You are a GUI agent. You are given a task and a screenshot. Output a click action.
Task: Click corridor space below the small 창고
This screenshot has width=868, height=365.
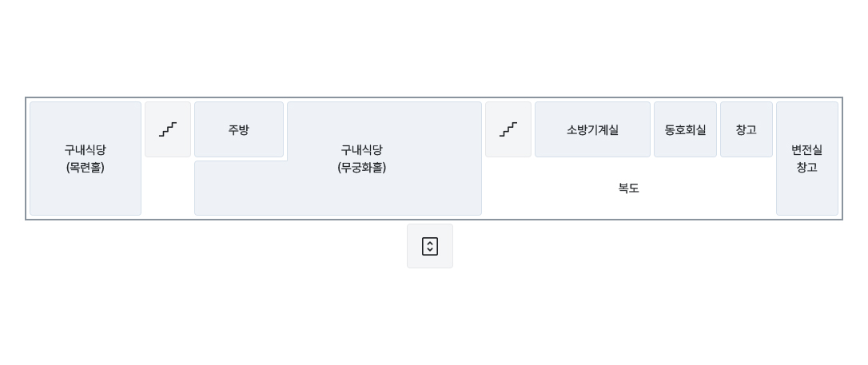tap(747, 187)
